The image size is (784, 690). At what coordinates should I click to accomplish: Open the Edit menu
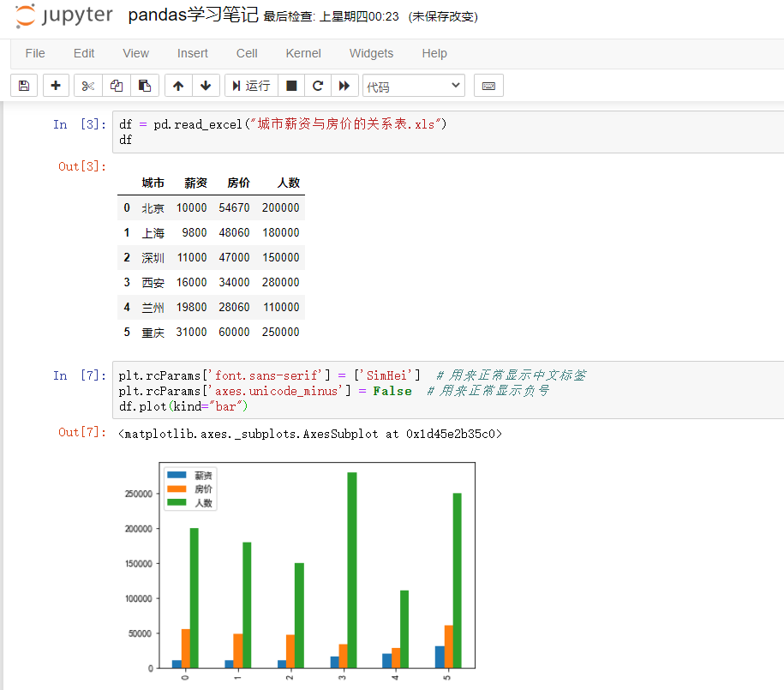coord(84,53)
